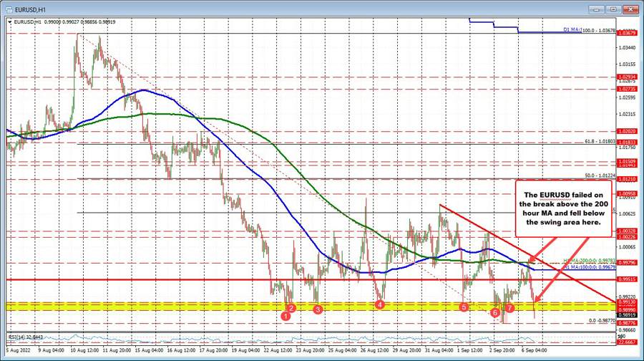Click the RSI(14) indicator label

(x=23, y=337)
